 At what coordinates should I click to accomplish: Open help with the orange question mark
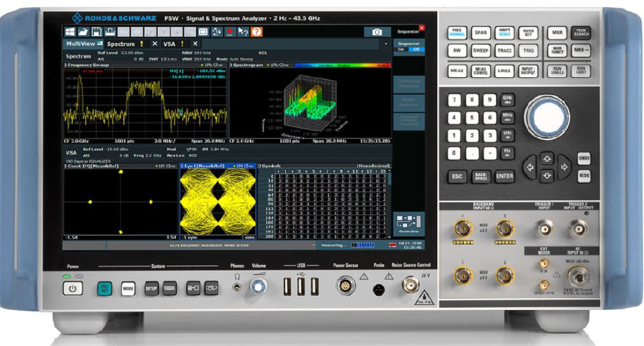[x=257, y=32]
